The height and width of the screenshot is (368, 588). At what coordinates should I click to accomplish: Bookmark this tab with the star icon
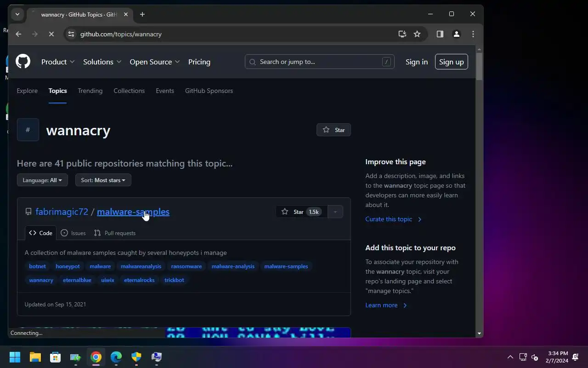click(417, 34)
